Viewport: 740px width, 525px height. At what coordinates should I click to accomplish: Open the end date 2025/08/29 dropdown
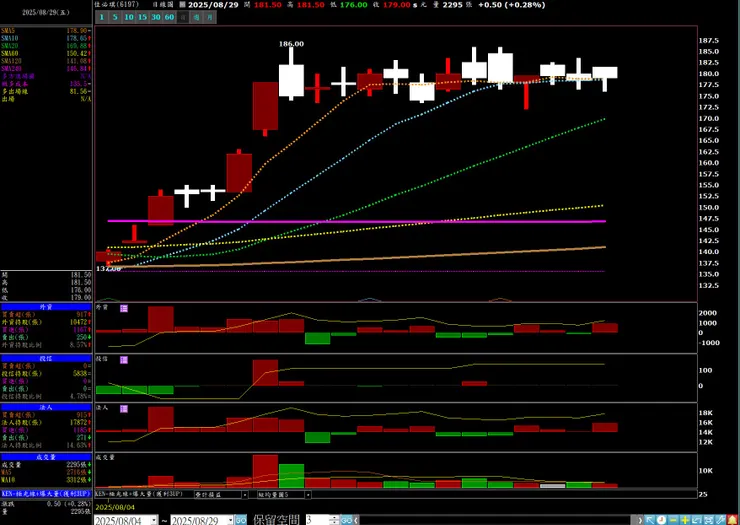(230, 520)
